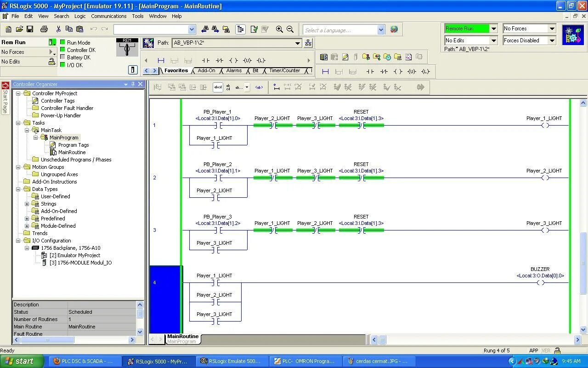The image size is (588, 368).
Task: Click the Windows start button
Action: click(23, 361)
